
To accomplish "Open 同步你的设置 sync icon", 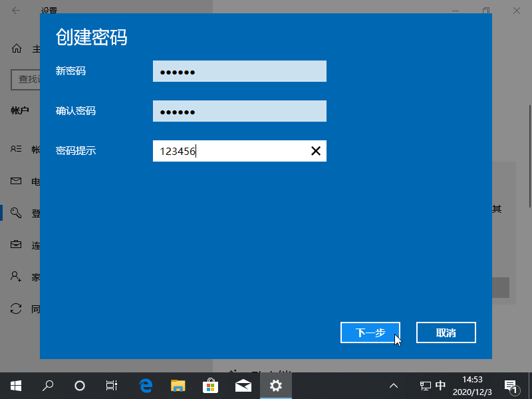I will point(15,309).
